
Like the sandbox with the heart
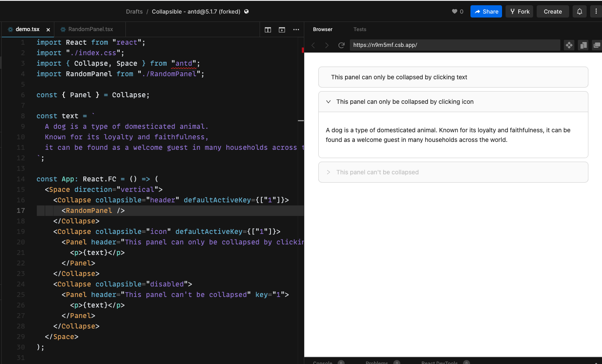pyautogui.click(x=454, y=11)
